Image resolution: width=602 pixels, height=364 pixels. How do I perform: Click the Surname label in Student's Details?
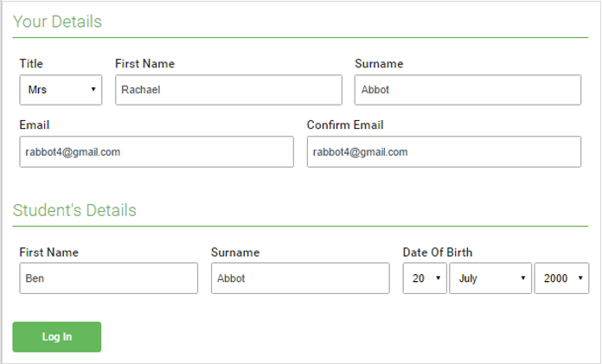click(x=235, y=252)
